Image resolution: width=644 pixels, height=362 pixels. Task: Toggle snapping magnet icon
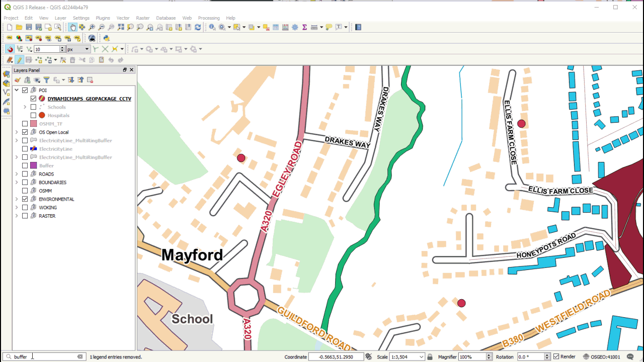10,49
